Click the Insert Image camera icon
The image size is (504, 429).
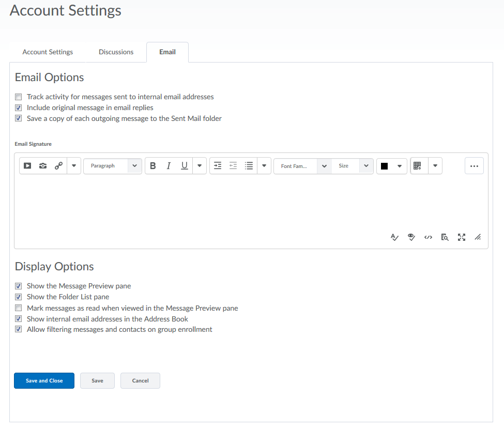point(43,166)
